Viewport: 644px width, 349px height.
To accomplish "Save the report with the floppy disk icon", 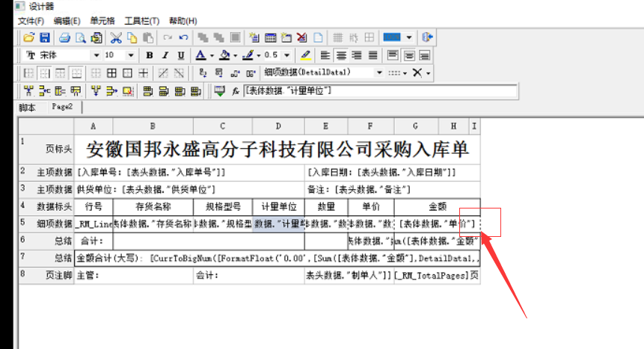I will pyautogui.click(x=44, y=38).
